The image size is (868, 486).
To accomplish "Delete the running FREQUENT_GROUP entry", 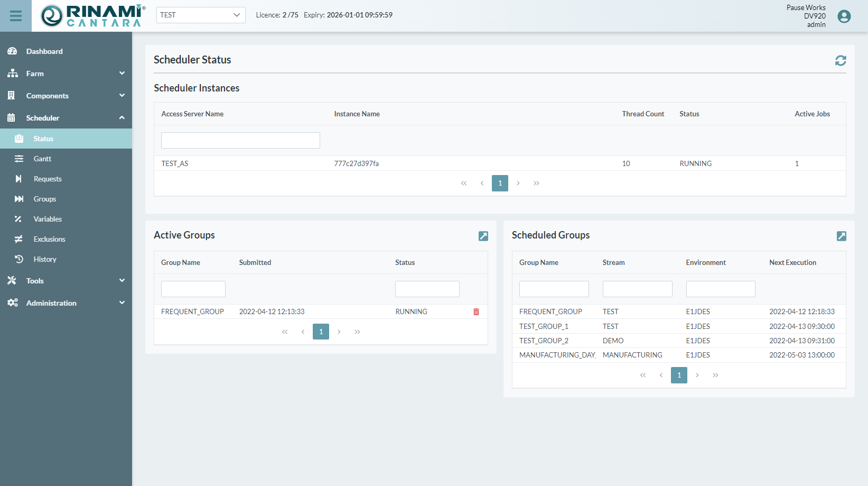I will click(x=476, y=312).
